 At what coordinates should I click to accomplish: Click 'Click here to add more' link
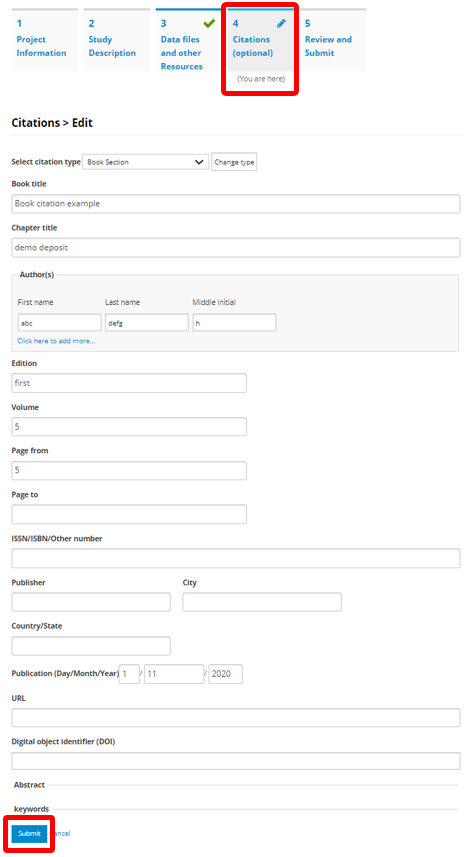(56, 341)
